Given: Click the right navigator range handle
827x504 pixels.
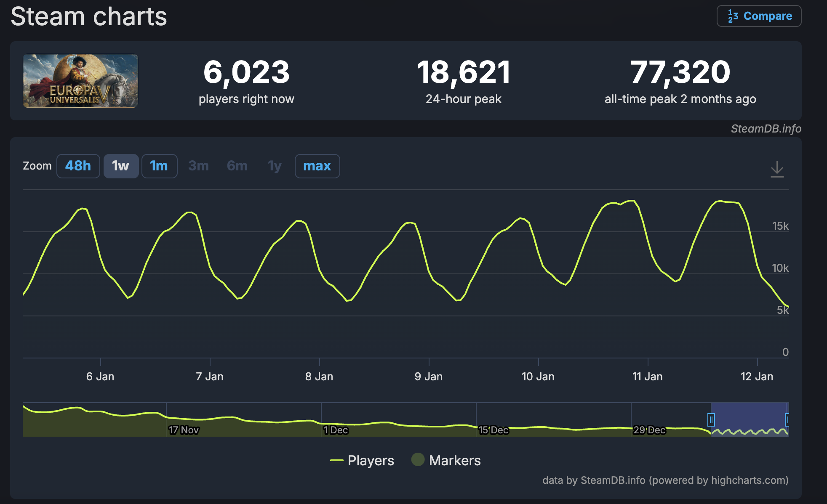Looking at the screenshot, I should click(787, 419).
